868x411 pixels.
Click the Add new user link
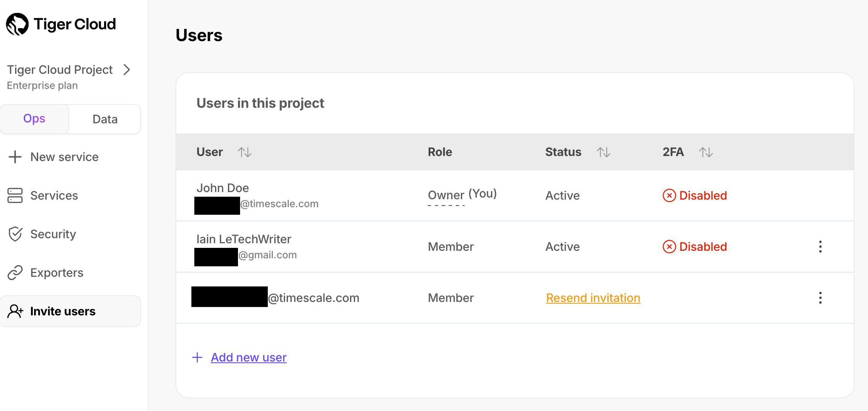coord(248,357)
